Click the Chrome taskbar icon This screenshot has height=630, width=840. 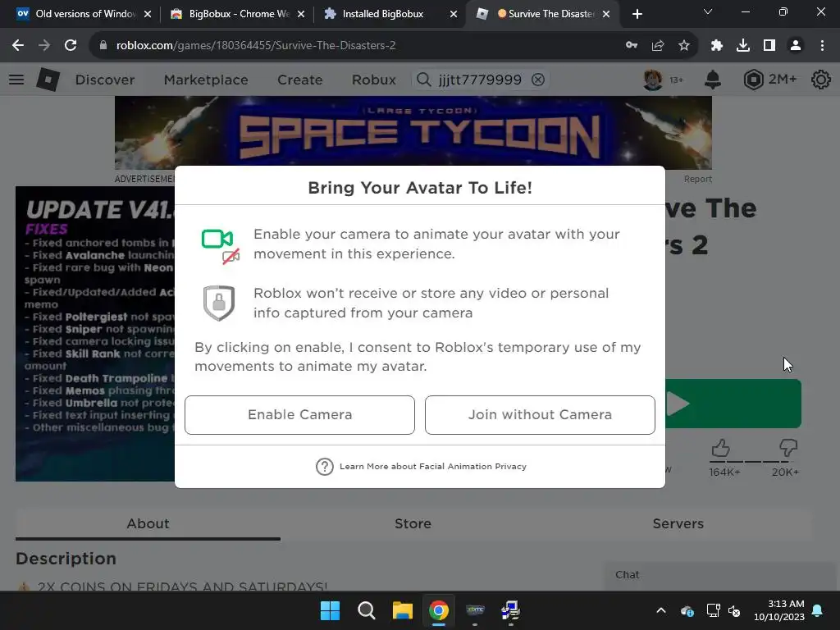(439, 610)
